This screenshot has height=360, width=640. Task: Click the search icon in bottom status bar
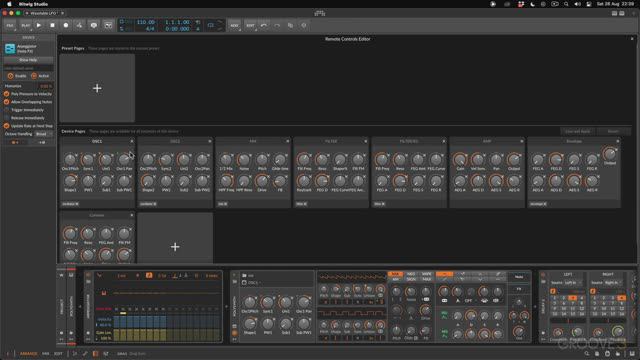click(x=587, y=354)
